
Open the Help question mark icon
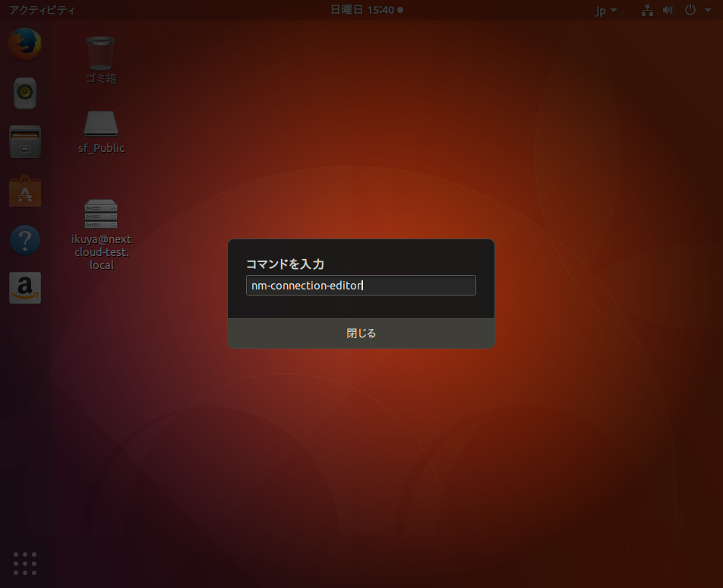25,240
